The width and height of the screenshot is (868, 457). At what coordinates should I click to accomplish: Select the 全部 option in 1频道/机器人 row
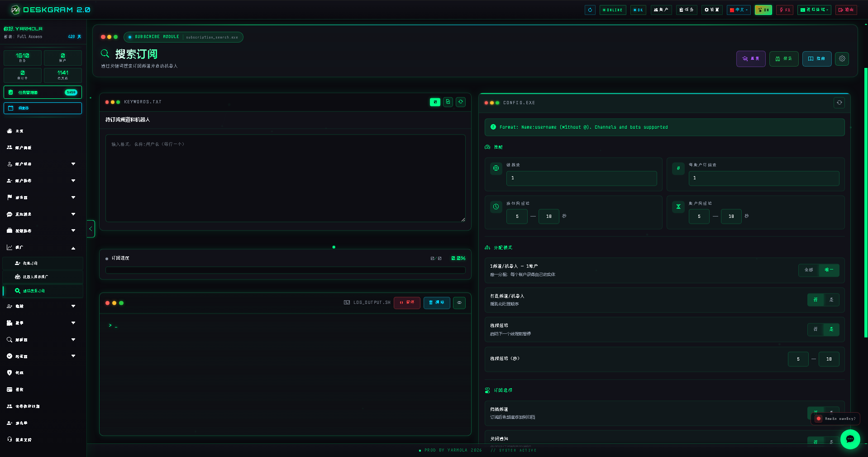[808, 270]
